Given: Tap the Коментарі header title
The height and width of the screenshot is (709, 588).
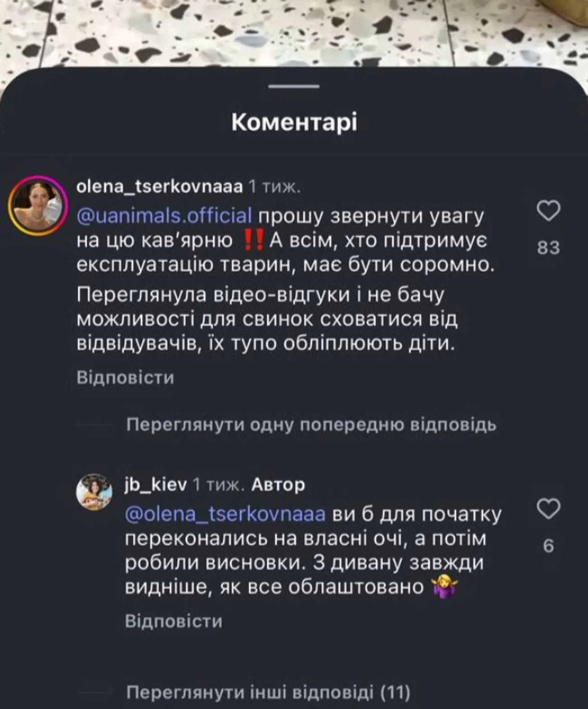Looking at the screenshot, I should tap(294, 123).
